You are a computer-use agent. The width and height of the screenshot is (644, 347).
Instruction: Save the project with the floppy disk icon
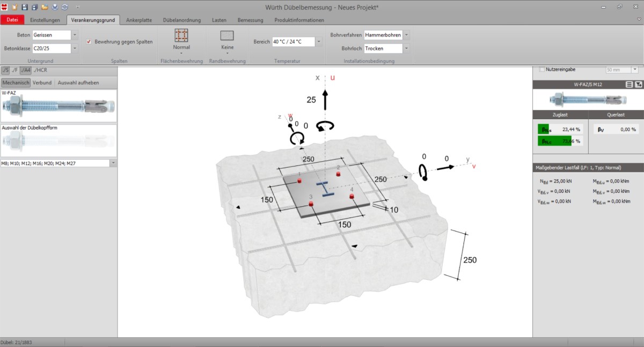pyautogui.click(x=25, y=7)
